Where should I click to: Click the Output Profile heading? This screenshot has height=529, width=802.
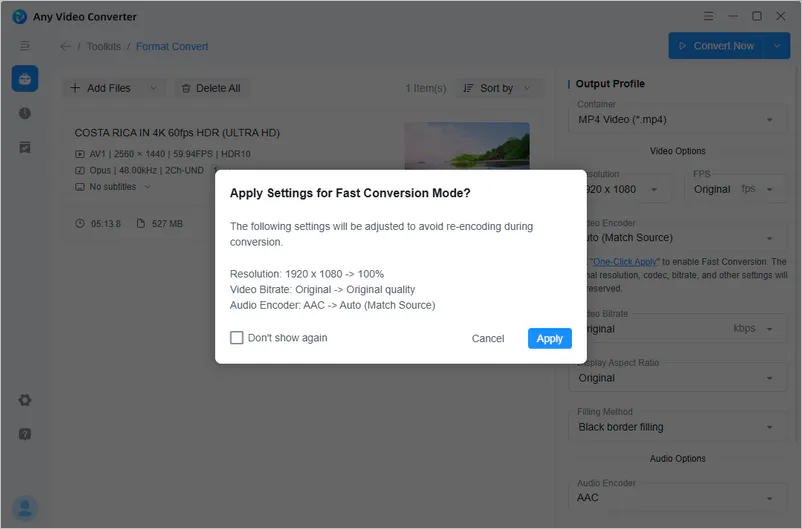tap(610, 83)
